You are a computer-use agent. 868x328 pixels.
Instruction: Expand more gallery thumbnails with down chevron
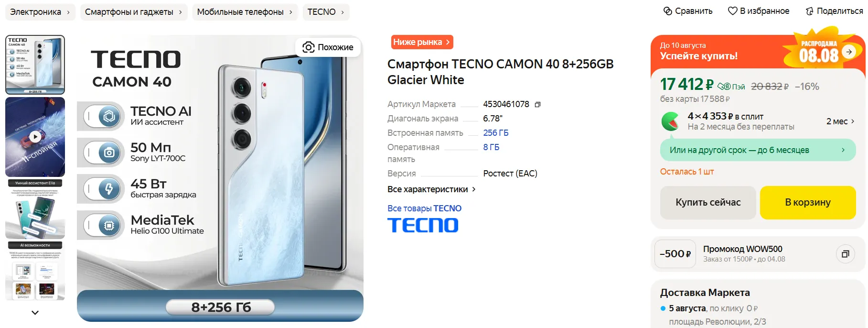coord(35,313)
